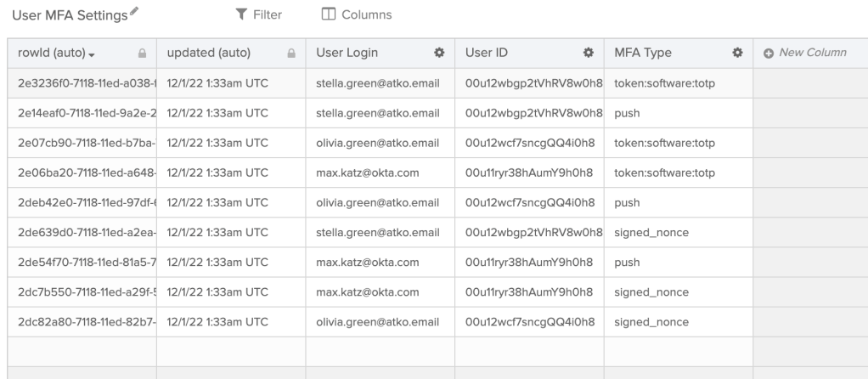Open User Login column gear settings

click(439, 53)
